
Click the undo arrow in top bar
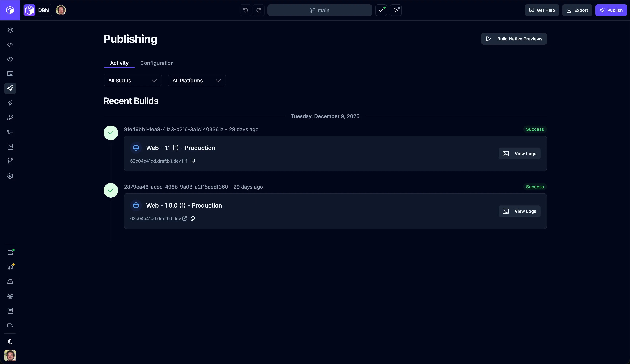[x=245, y=10]
